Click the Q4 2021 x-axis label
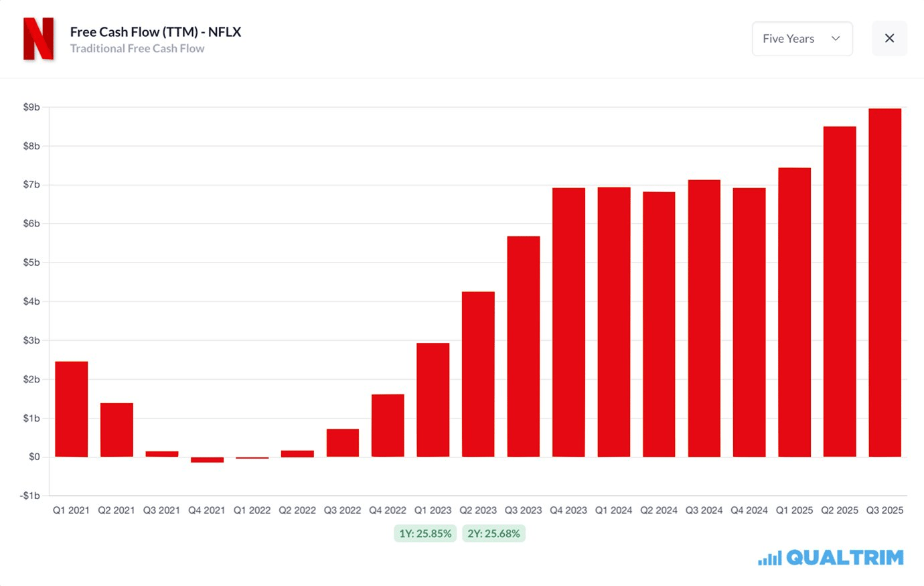The image size is (924, 586). pos(207,510)
